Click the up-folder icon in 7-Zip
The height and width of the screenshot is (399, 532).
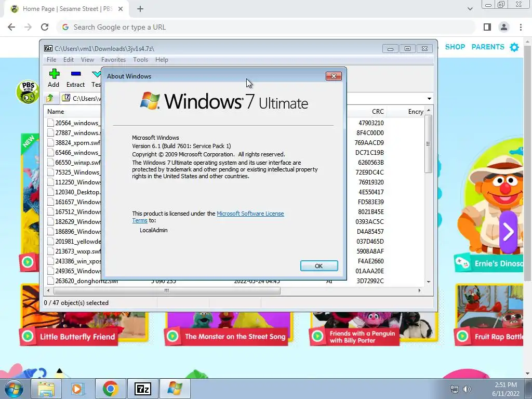[50, 98]
